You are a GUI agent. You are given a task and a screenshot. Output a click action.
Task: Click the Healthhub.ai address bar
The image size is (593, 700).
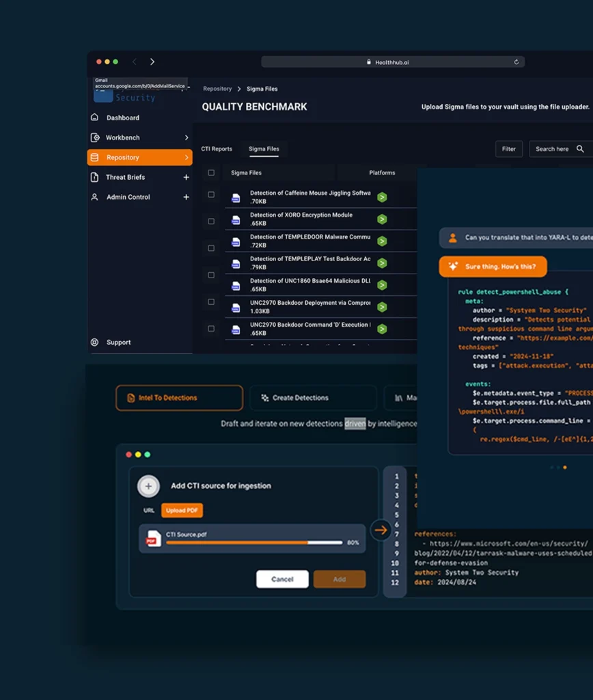click(x=393, y=62)
